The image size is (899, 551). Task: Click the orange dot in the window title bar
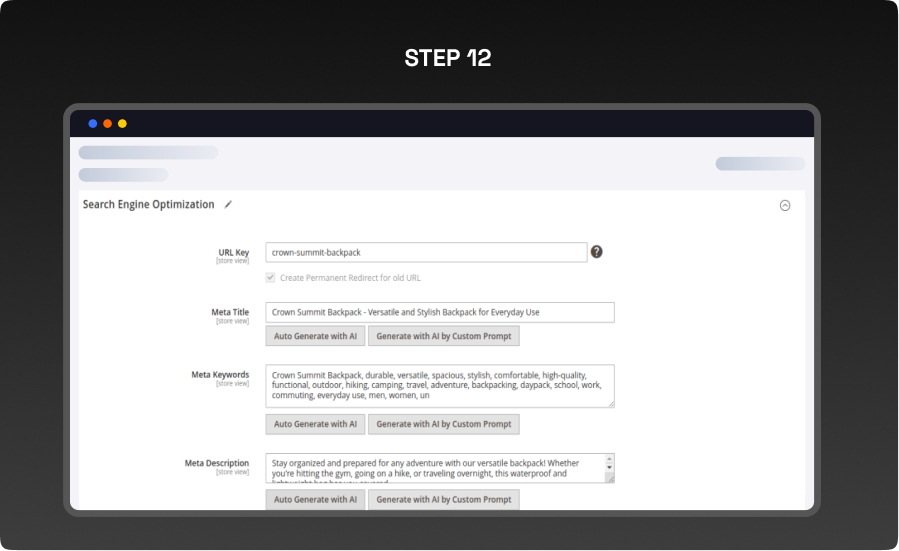point(108,124)
